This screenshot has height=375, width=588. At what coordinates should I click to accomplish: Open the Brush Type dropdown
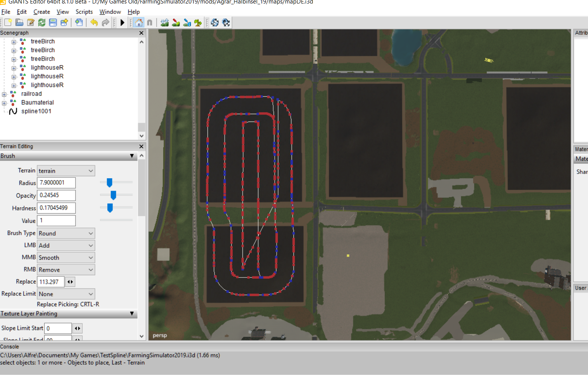66,233
